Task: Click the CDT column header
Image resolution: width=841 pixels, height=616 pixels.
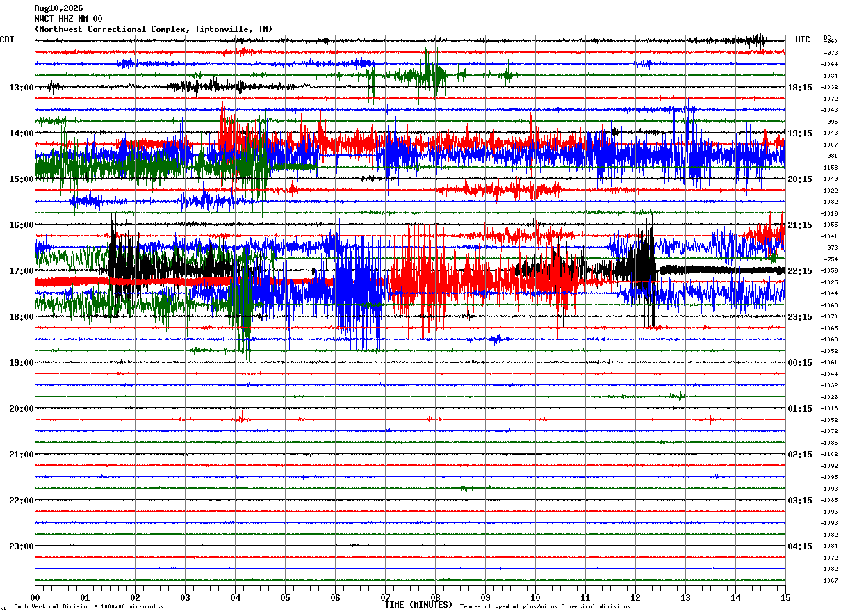Action: pyautogui.click(x=8, y=40)
